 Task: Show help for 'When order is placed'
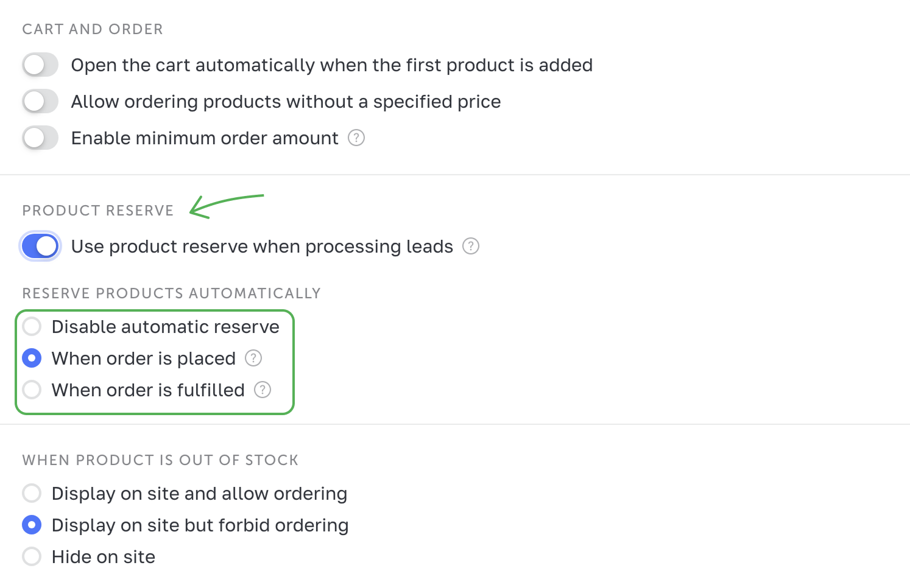tap(253, 359)
